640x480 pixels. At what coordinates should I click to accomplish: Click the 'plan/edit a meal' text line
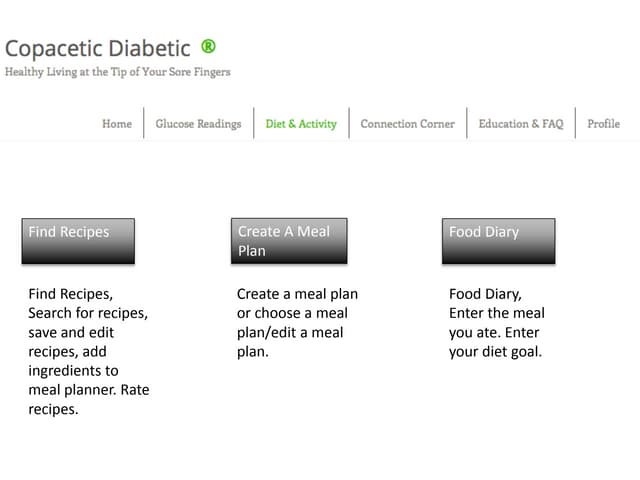point(290,332)
